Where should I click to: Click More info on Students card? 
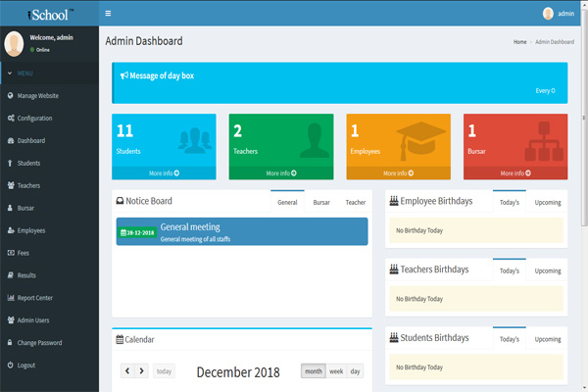[164, 173]
